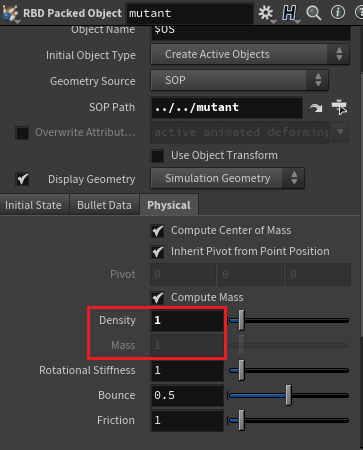Image resolution: width=363 pixels, height=450 pixels.
Task: Click the SOP Path field ../../mutant
Action: (227, 107)
